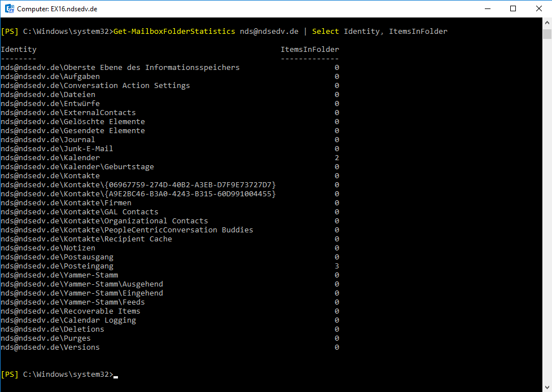Viewport: 552px width, 392px height.
Task: Click the Junk-E-Mail folder line
Action: click(x=57, y=149)
